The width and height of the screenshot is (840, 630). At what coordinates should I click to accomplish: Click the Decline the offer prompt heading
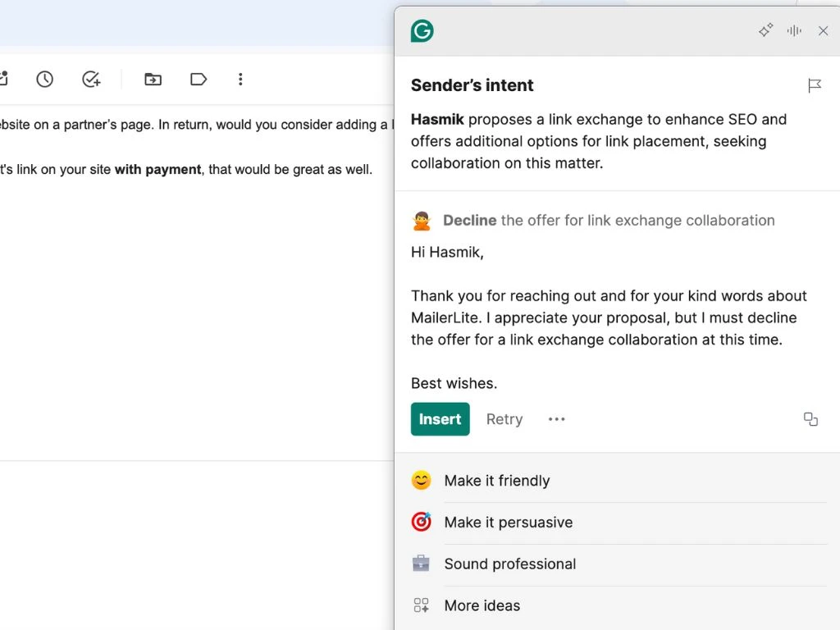pos(608,220)
